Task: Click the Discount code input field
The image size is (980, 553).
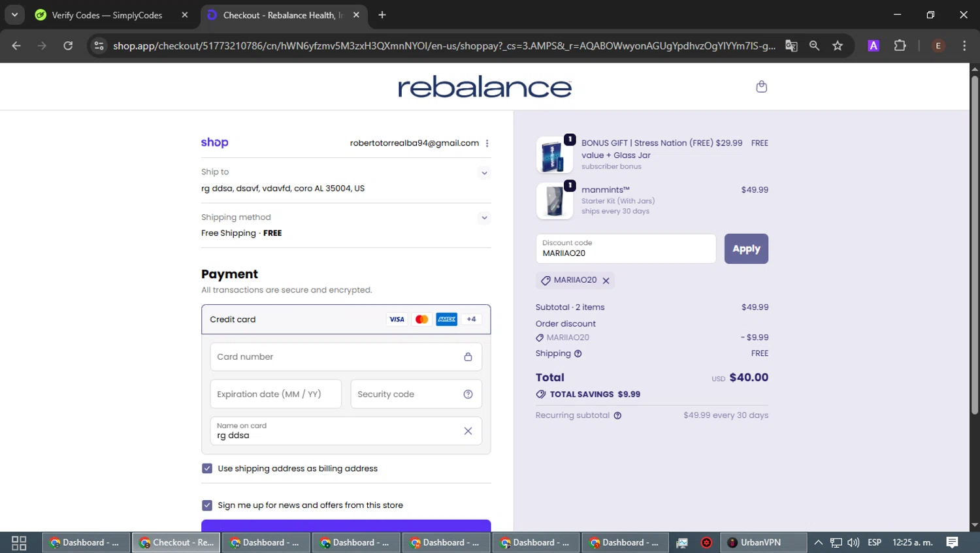Action: click(x=626, y=249)
